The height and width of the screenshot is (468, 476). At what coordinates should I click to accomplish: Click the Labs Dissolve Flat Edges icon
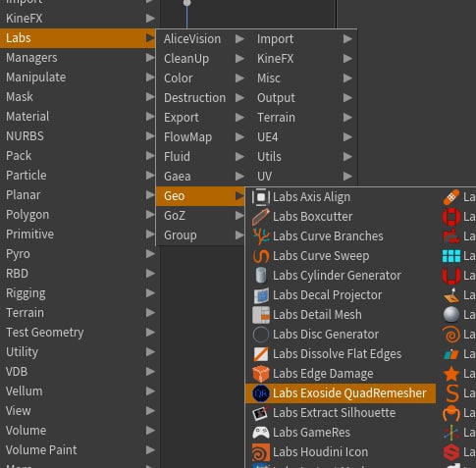click(261, 354)
